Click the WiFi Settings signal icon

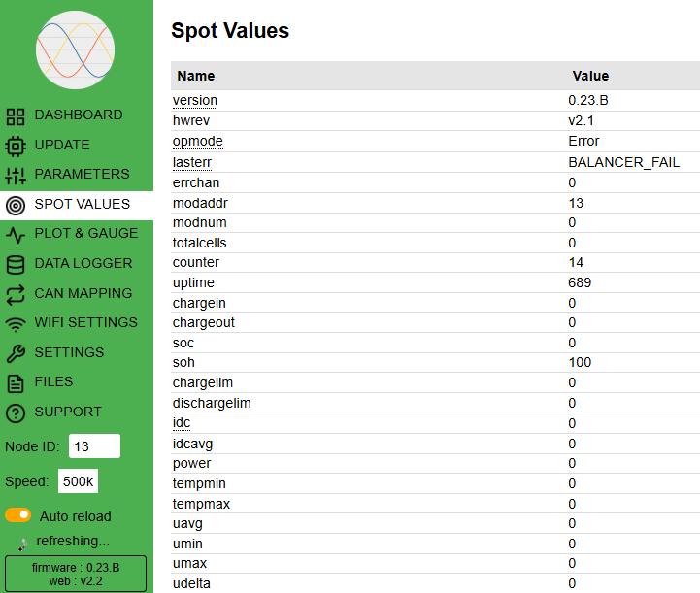point(16,323)
